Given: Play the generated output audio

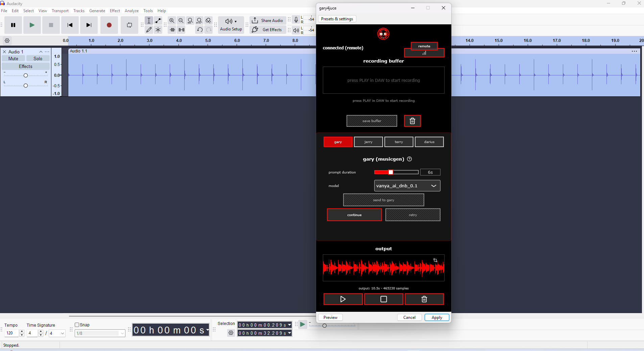Looking at the screenshot, I should point(343,299).
